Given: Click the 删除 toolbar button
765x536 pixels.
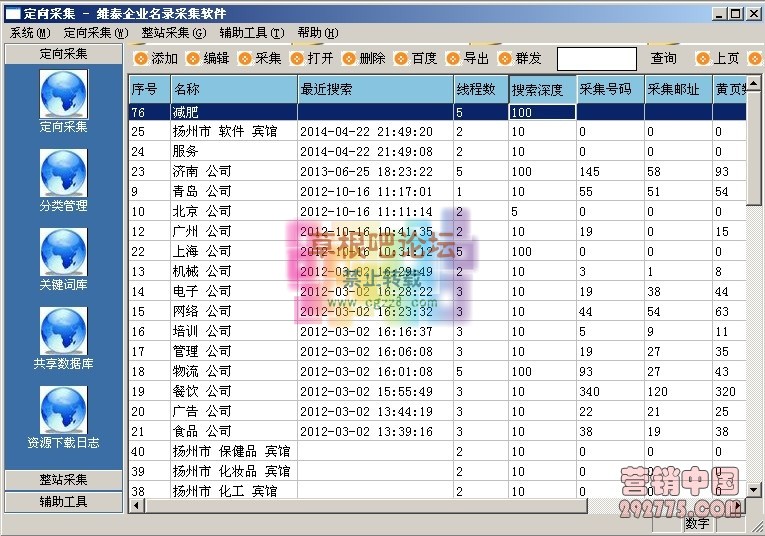Looking at the screenshot, I should [x=364, y=59].
